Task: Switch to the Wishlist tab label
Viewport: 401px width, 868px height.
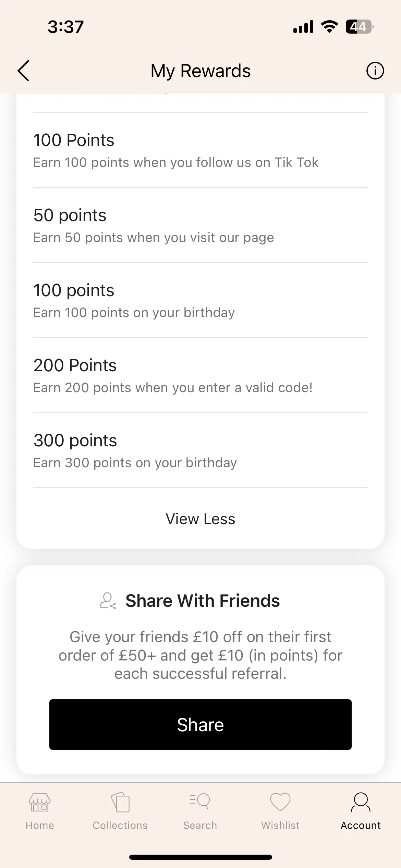Action: (x=280, y=825)
